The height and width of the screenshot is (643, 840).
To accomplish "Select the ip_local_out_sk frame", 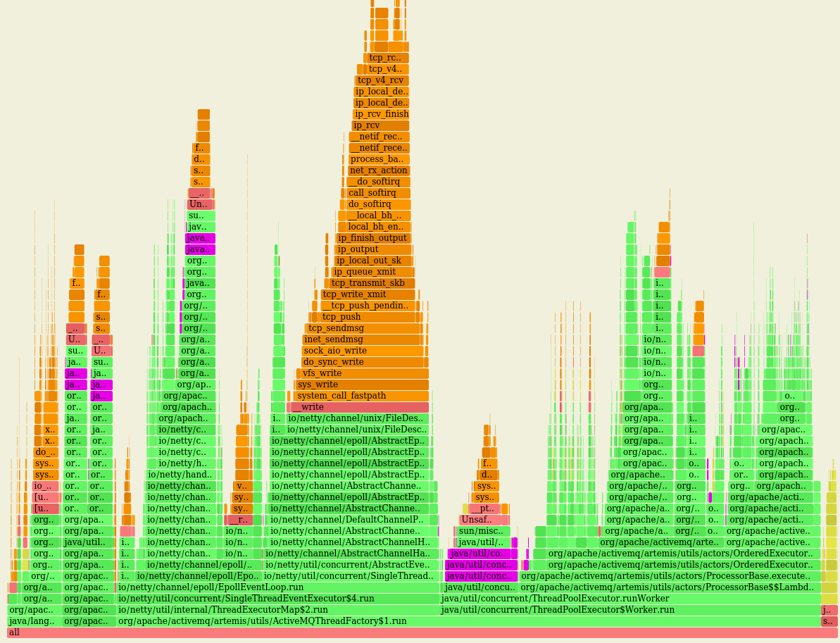I will click(374, 261).
